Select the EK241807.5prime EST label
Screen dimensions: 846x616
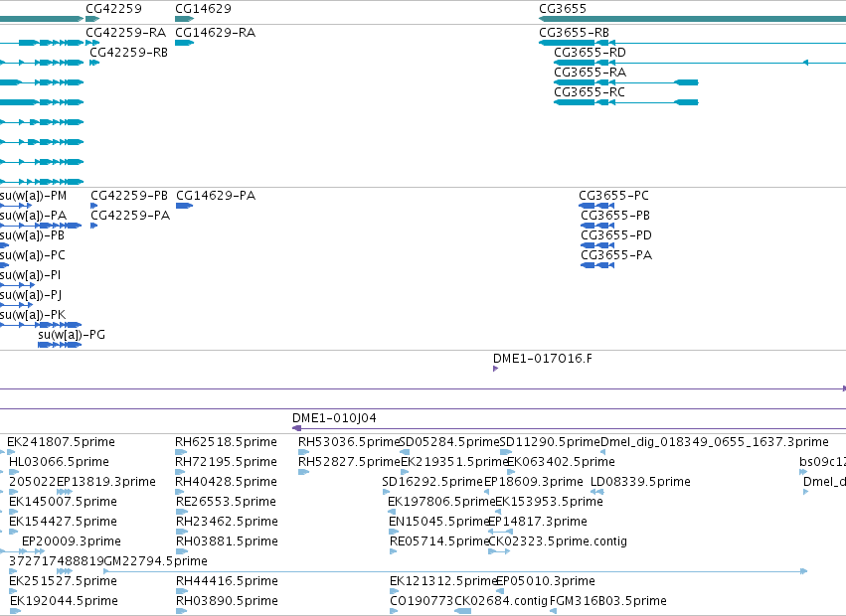tap(61, 442)
